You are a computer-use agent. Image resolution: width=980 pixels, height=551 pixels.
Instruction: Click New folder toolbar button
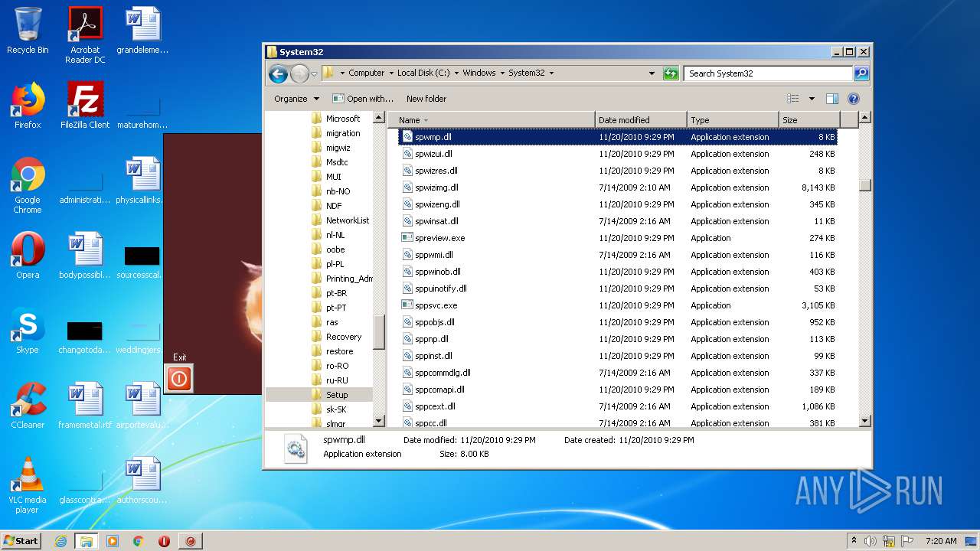click(426, 99)
